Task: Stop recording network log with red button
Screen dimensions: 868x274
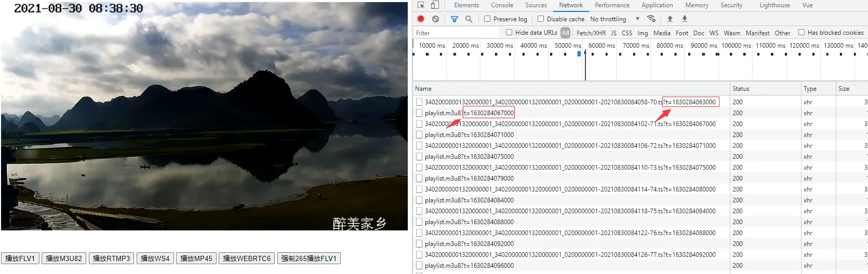Action: click(x=421, y=19)
